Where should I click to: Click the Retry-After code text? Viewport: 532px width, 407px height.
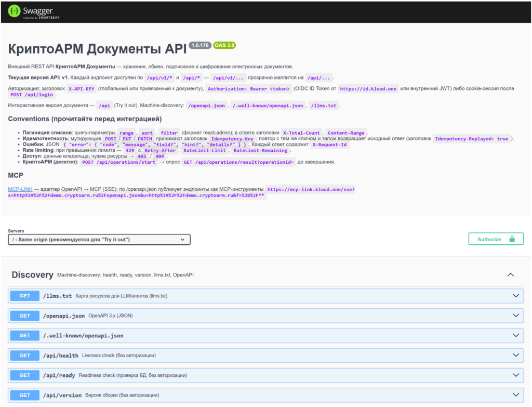(x=160, y=150)
